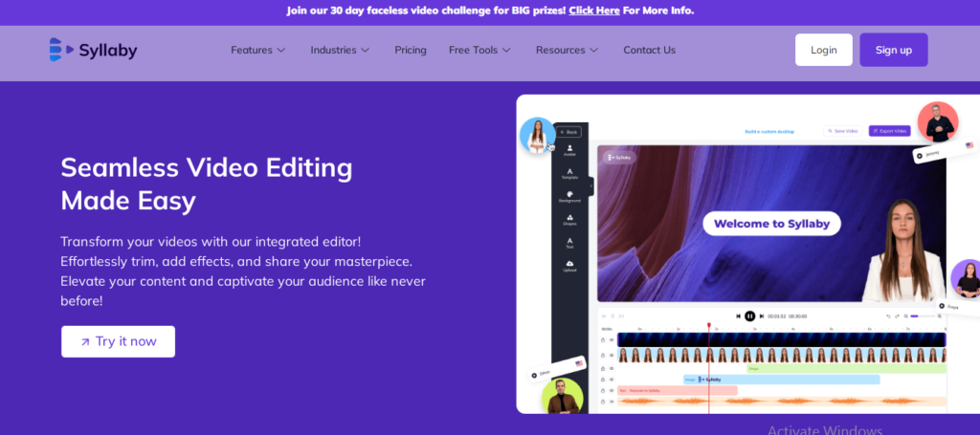Skip to next frame in editor player

click(x=762, y=316)
